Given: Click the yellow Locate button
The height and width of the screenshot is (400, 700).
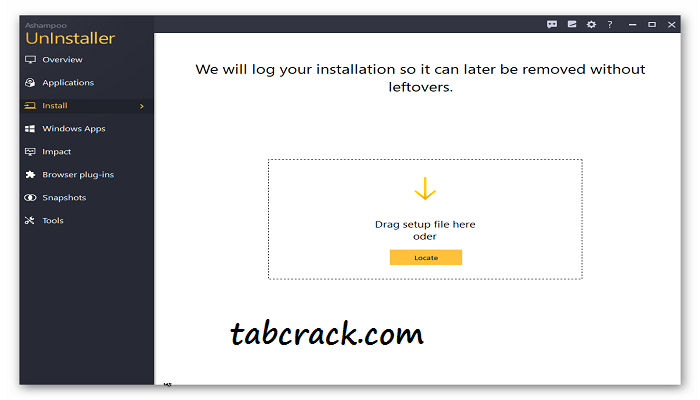Looking at the screenshot, I should point(426,258).
